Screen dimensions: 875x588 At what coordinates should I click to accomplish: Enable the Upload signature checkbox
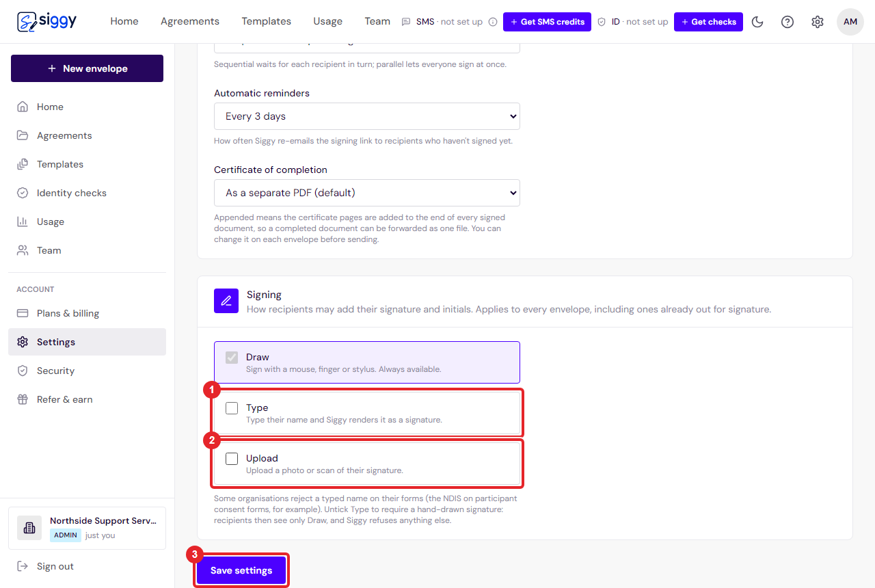232,459
